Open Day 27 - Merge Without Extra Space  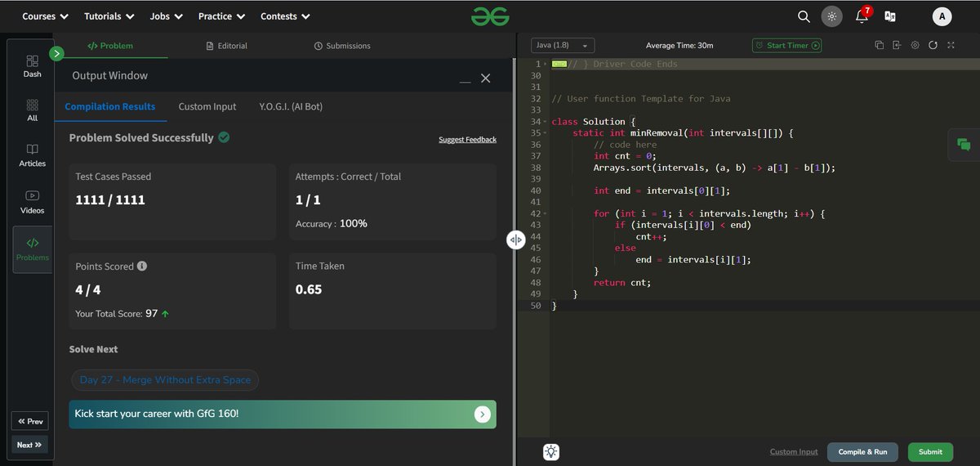coord(165,380)
